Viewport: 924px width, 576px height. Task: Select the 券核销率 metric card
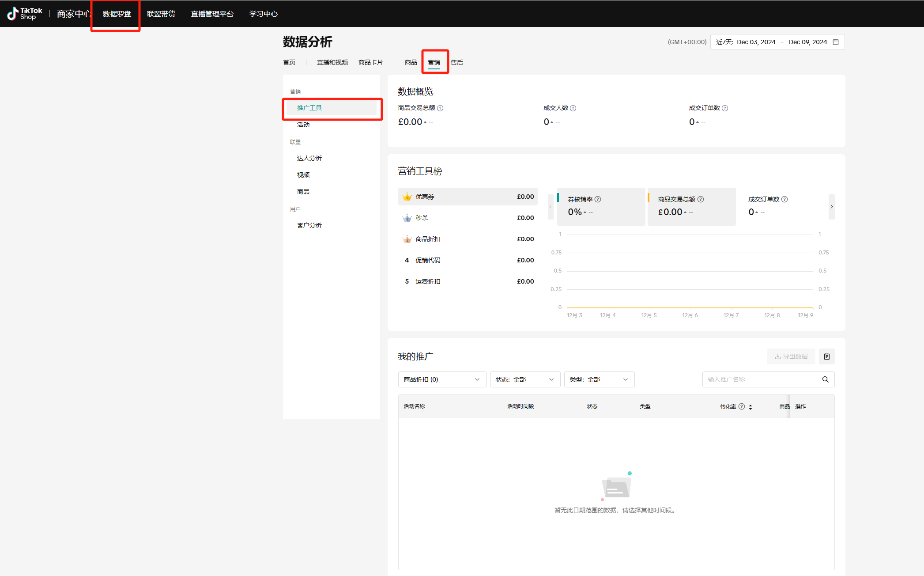point(600,206)
